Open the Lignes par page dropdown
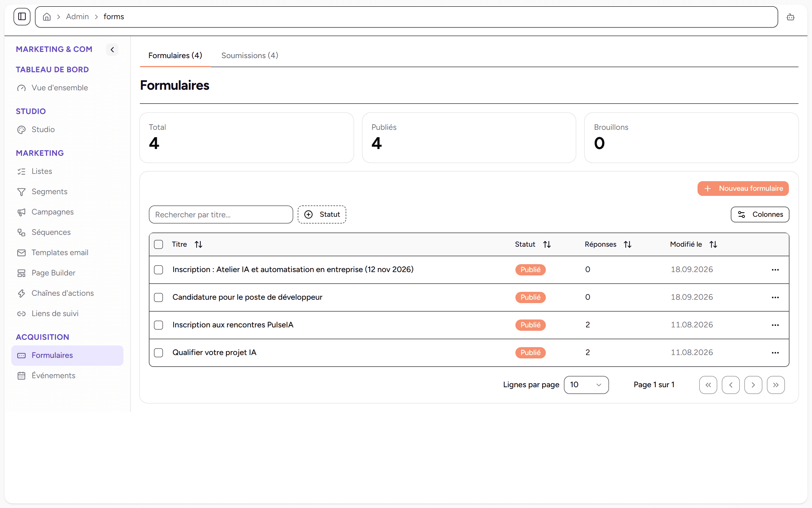 tap(586, 385)
